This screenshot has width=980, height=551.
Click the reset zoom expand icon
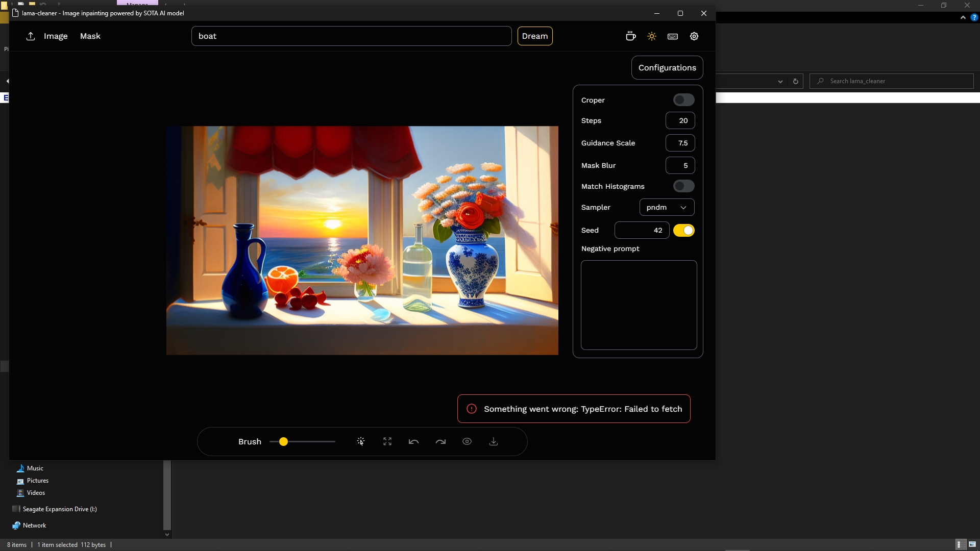pos(387,441)
